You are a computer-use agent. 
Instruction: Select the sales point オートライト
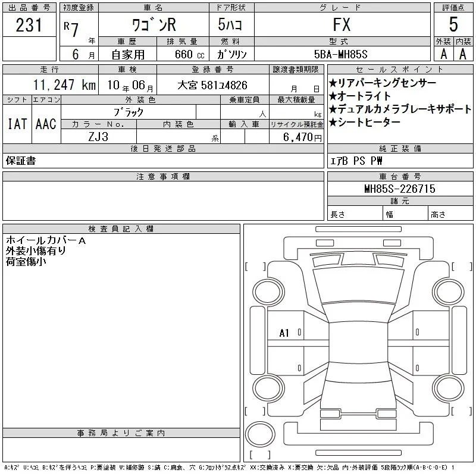coord(360,96)
